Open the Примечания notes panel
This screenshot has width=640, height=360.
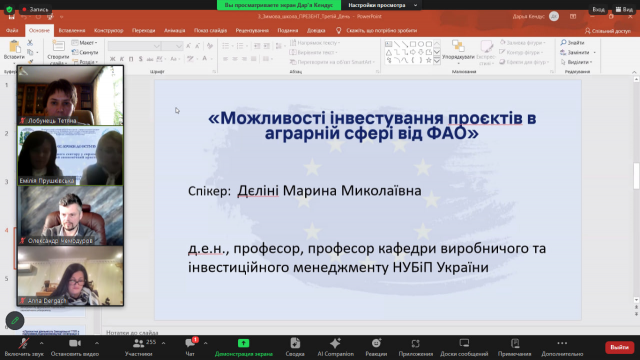(514, 347)
